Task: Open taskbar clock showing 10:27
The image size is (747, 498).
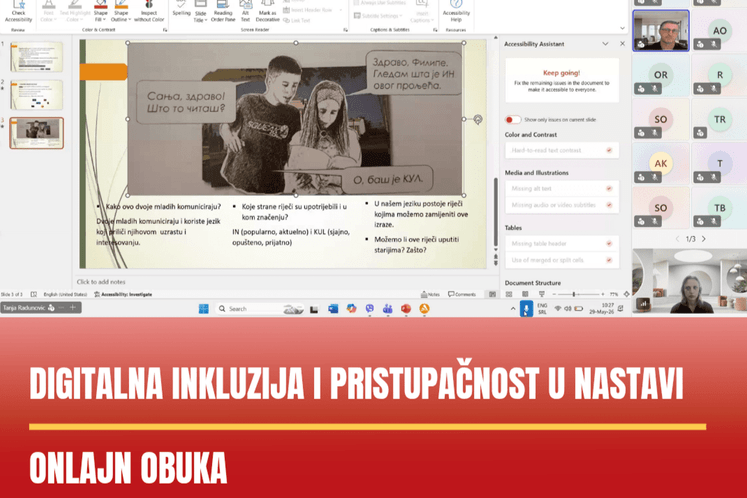Action: (602, 309)
